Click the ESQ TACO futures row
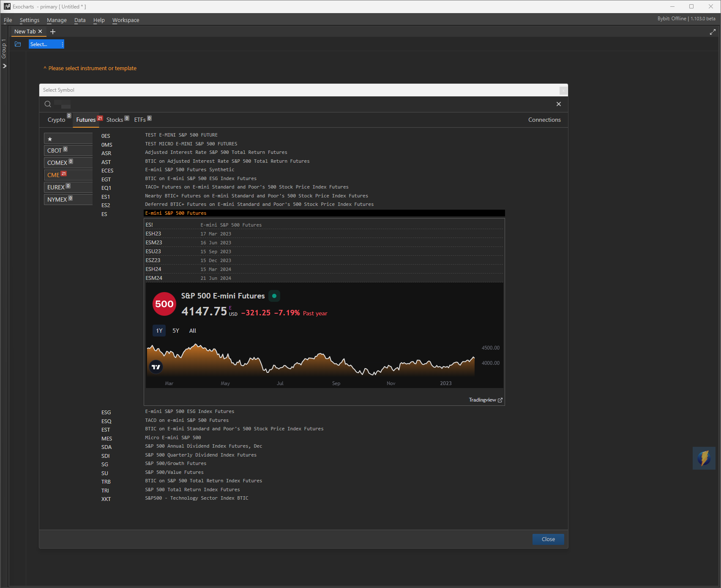Viewport: 721px width, 588px height. click(303, 421)
